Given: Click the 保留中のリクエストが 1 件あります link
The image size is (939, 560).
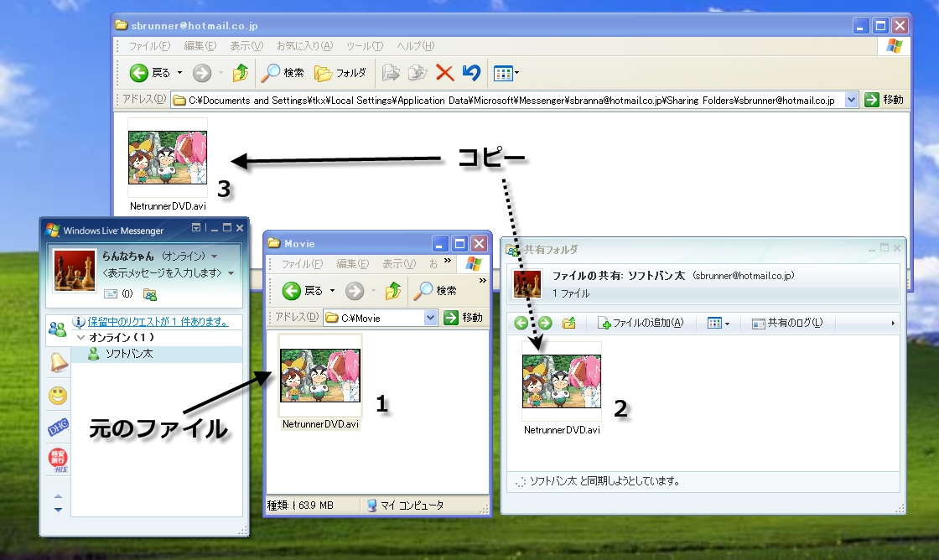Looking at the screenshot, I should (x=158, y=322).
